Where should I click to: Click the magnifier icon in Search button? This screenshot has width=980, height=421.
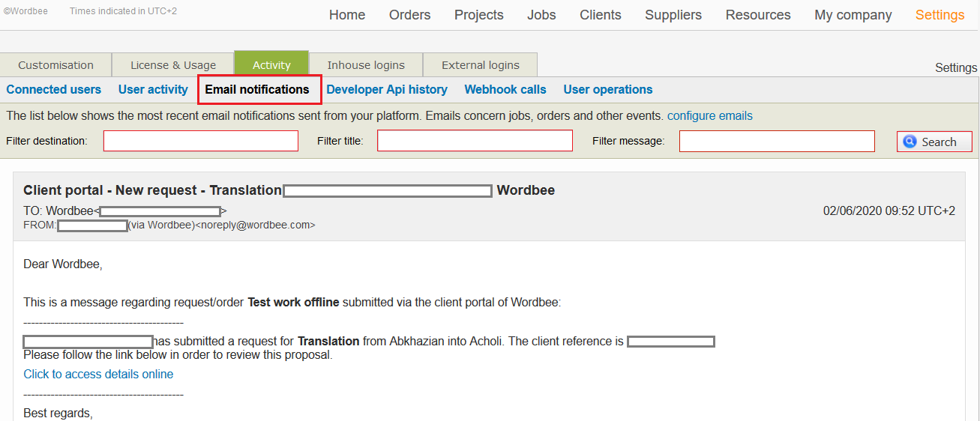[910, 142]
